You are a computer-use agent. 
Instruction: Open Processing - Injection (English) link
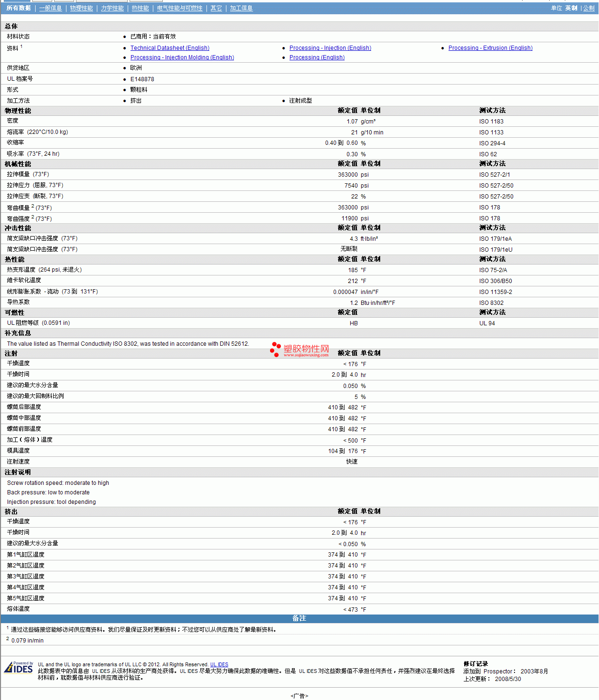coord(330,48)
